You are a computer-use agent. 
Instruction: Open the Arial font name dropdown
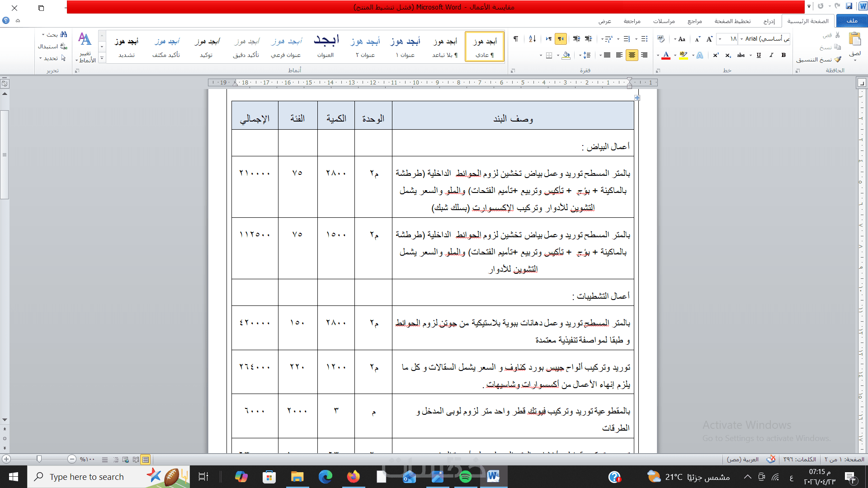pos(741,39)
